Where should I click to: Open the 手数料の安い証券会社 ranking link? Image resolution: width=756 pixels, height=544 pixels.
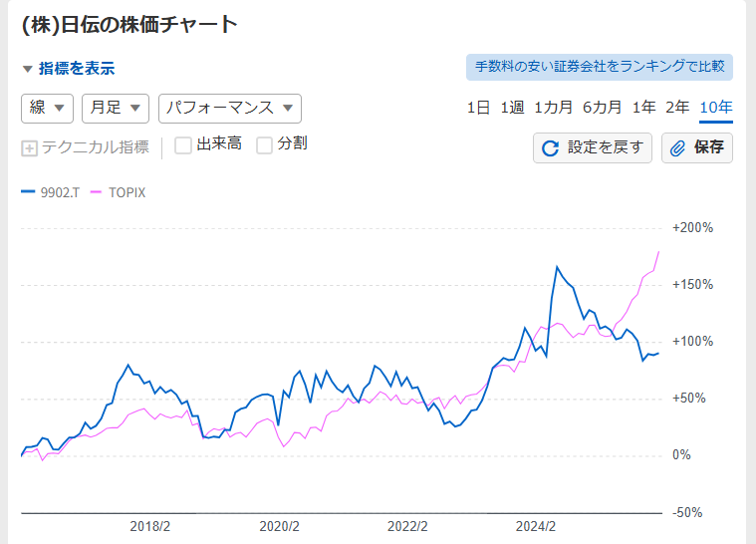(599, 67)
